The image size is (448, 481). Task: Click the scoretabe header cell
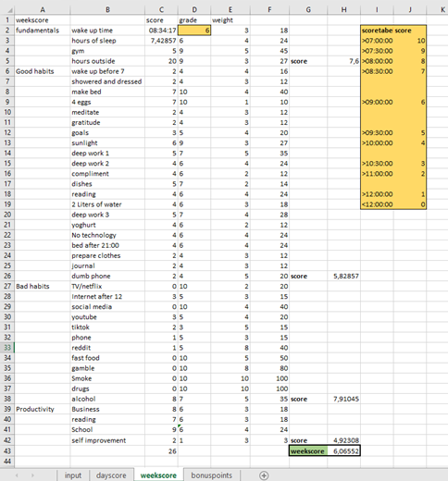tap(377, 31)
